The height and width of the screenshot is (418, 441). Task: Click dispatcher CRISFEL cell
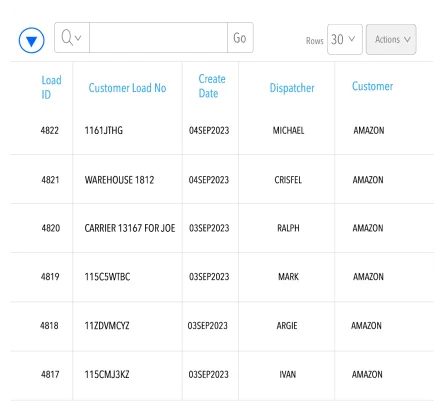pos(288,180)
